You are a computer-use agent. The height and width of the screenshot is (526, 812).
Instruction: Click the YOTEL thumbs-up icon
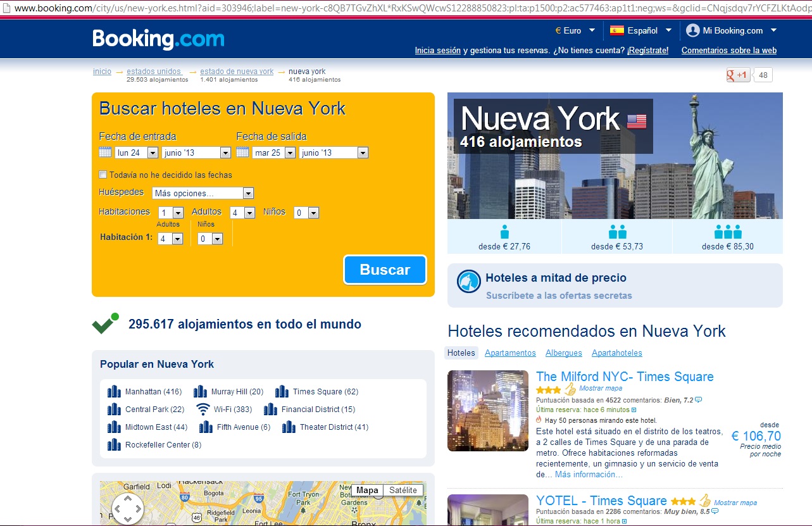click(x=705, y=501)
